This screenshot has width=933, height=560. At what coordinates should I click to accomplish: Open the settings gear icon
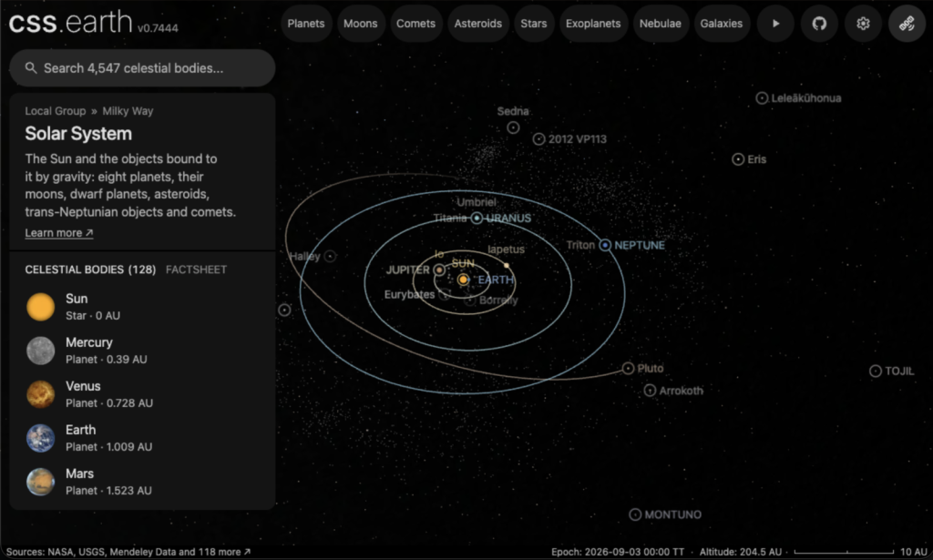863,24
